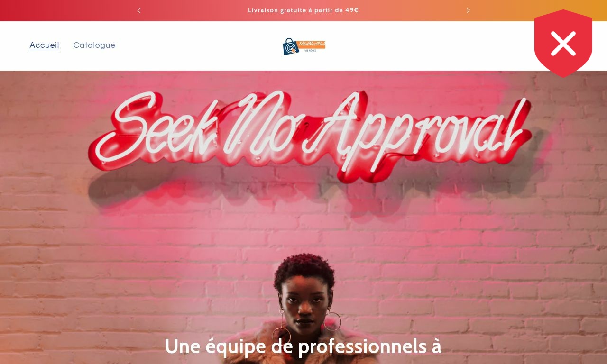The width and height of the screenshot is (607, 364).
Task: Click the 'Livraison gratuite à partir de 49€' announcement
Action: (x=303, y=10)
